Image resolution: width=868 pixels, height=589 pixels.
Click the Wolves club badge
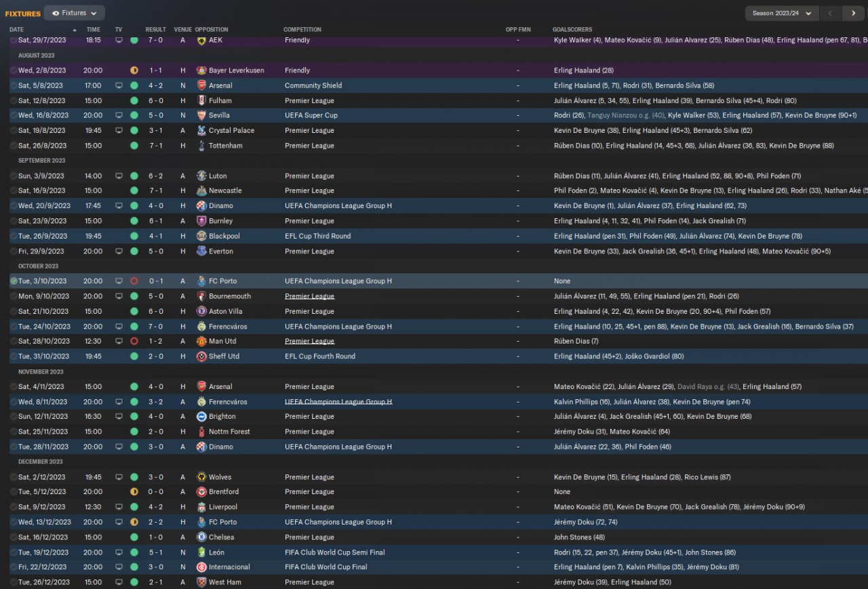pyautogui.click(x=201, y=476)
